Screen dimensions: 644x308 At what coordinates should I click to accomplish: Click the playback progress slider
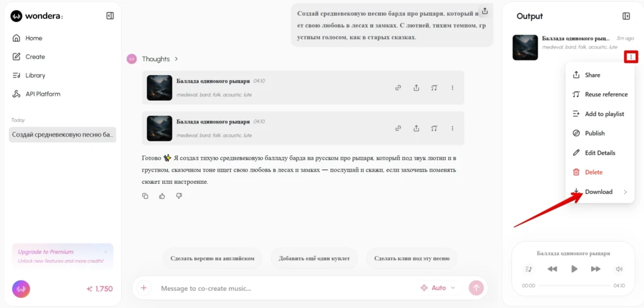(574, 285)
